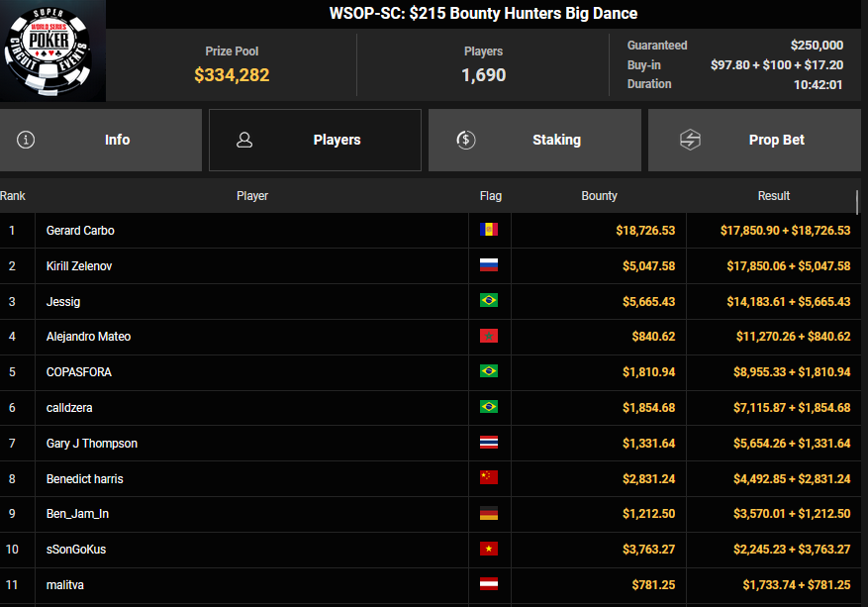Click the Prop Bet hexagon icon
This screenshot has height=607, width=868.
(x=690, y=140)
